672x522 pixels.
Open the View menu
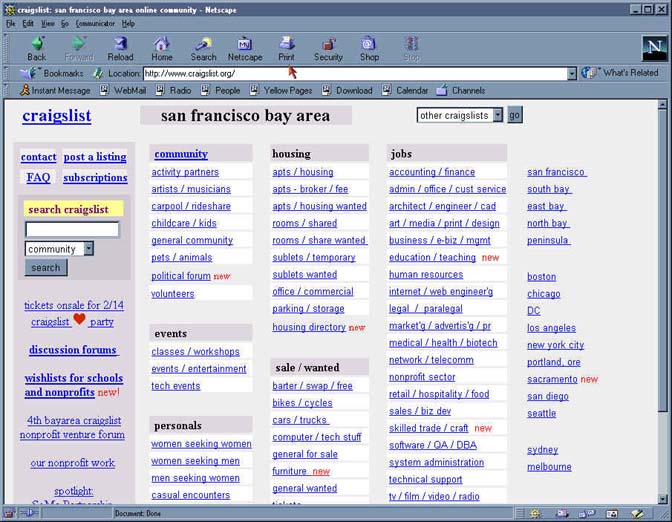pyautogui.click(x=48, y=24)
